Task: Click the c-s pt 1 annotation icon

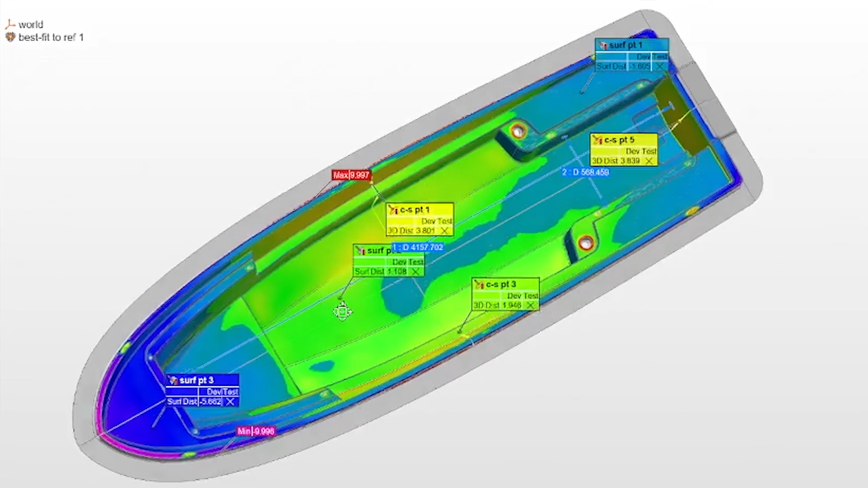Action: pyautogui.click(x=393, y=210)
